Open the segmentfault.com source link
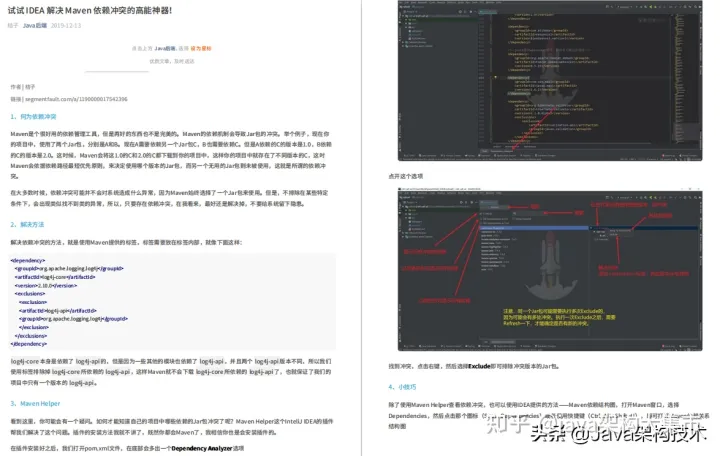 click(x=76, y=99)
